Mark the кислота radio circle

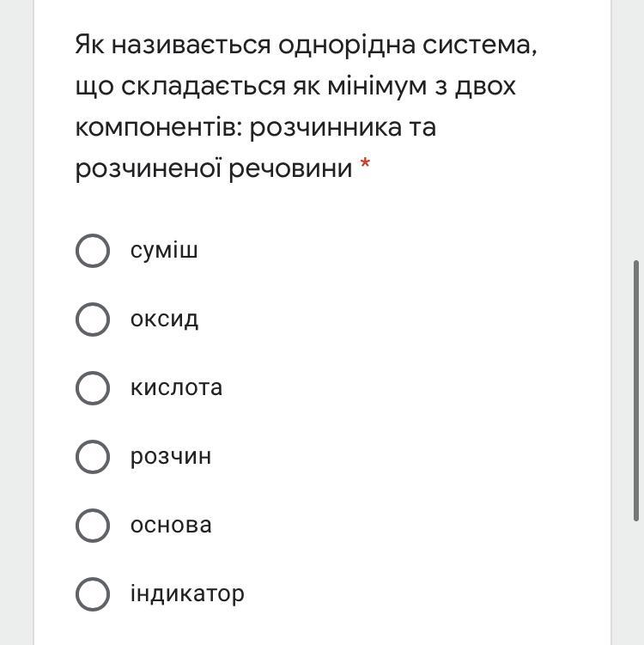click(93, 388)
